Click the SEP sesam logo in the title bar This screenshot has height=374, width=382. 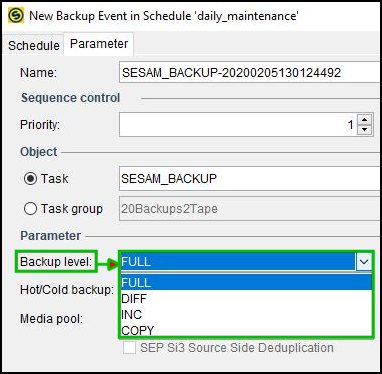click(x=16, y=15)
